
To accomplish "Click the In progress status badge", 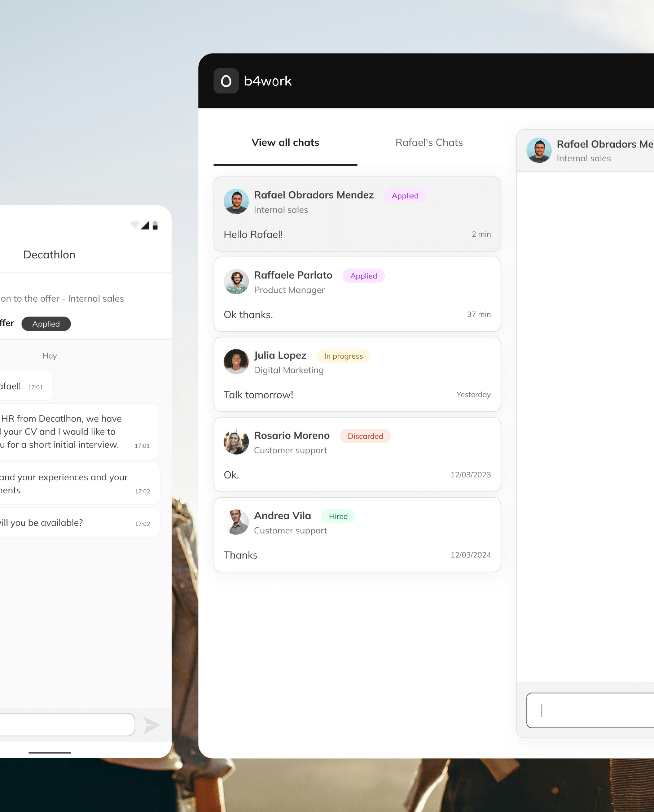I will [x=343, y=356].
